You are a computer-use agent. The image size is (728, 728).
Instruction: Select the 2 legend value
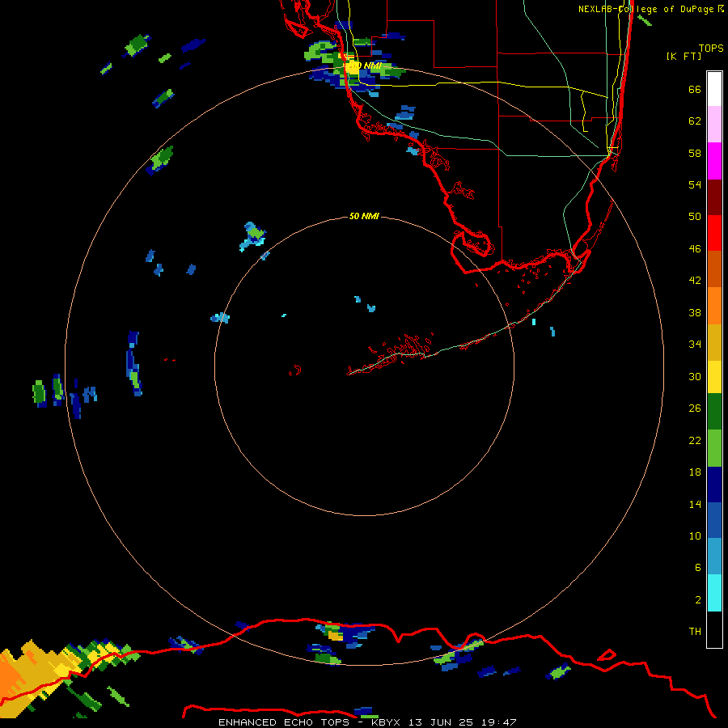[x=698, y=599]
